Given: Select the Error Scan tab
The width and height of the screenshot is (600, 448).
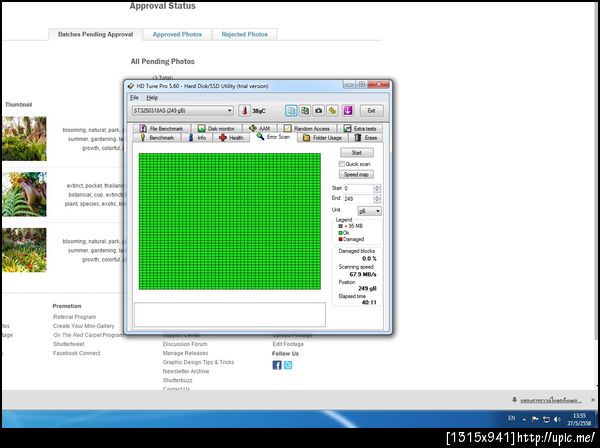Looking at the screenshot, I should pyautogui.click(x=273, y=137).
